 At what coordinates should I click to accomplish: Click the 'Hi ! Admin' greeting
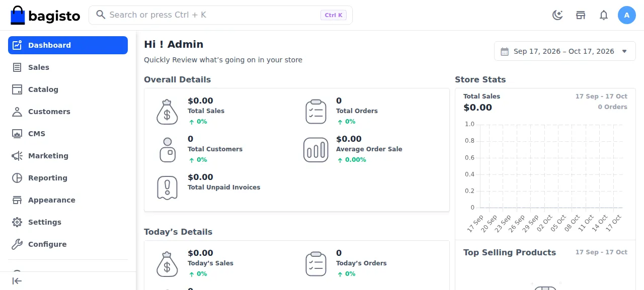(174, 44)
